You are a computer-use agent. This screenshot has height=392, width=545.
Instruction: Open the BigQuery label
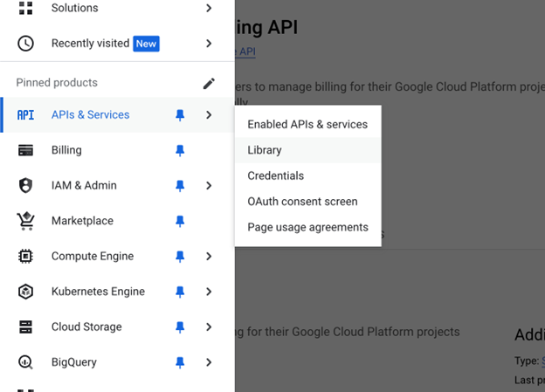click(x=74, y=362)
